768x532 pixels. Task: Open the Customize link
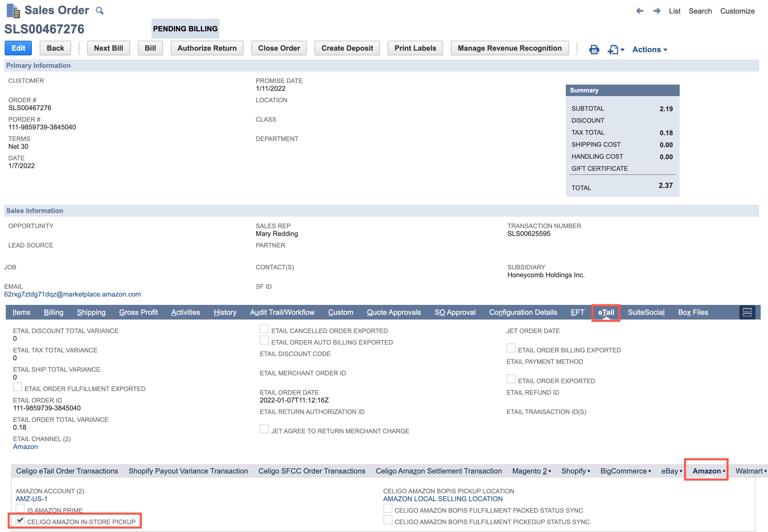(x=737, y=11)
